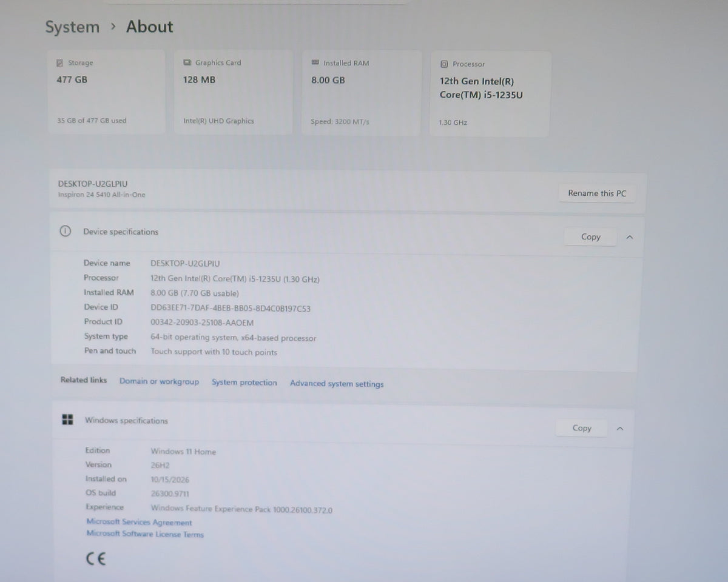728x582 pixels.
Task: Open the i5-1235U Processor card
Action: [490, 94]
